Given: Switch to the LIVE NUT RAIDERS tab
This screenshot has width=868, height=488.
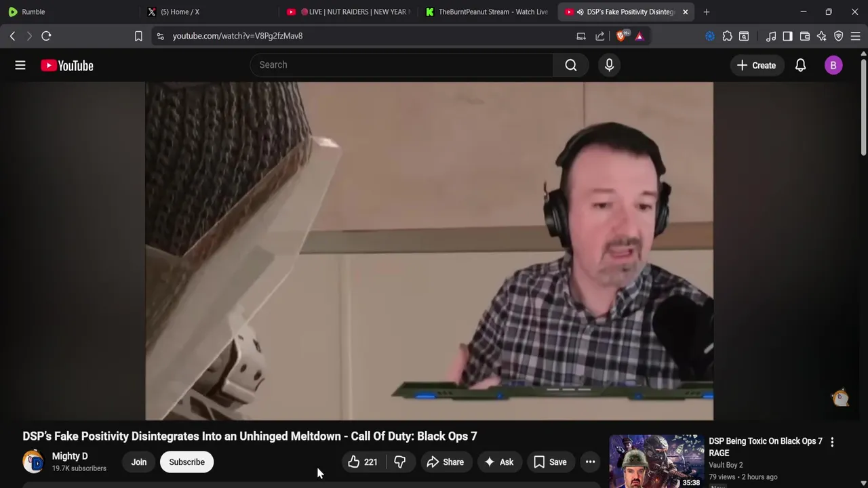Looking at the screenshot, I should (x=348, y=12).
